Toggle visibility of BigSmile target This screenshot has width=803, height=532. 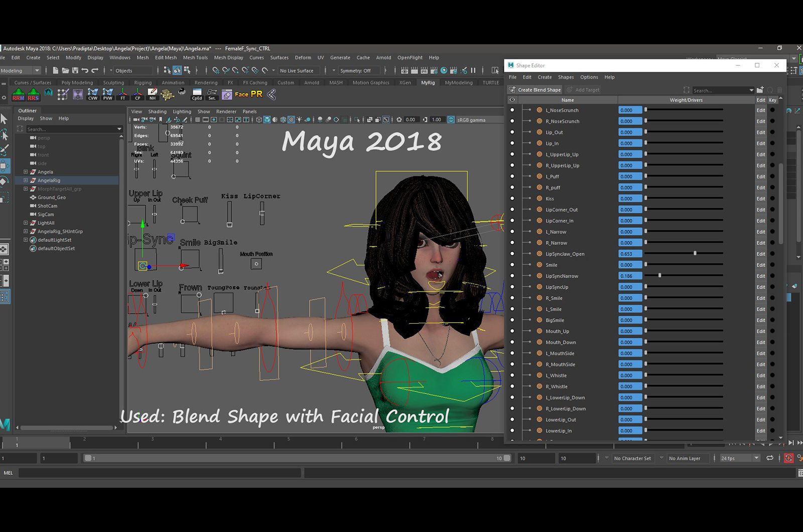[512, 320]
